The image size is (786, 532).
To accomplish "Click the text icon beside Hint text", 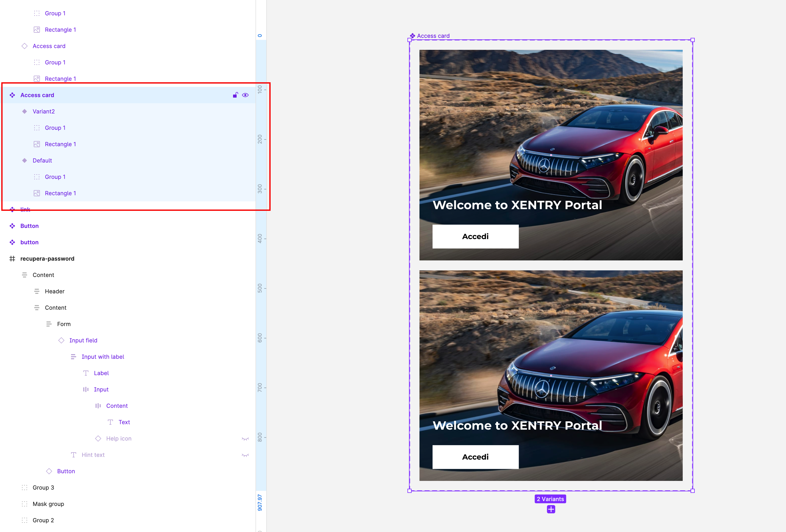I will (73, 455).
